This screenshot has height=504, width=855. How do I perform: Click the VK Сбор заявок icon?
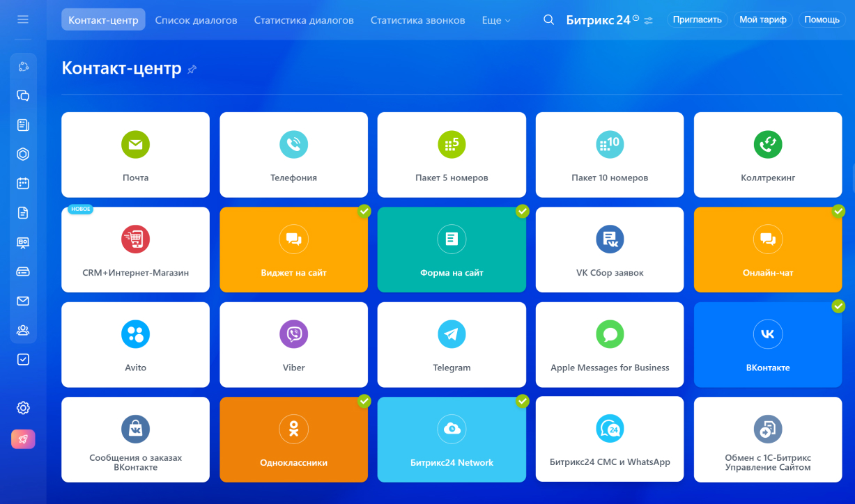coord(610,239)
